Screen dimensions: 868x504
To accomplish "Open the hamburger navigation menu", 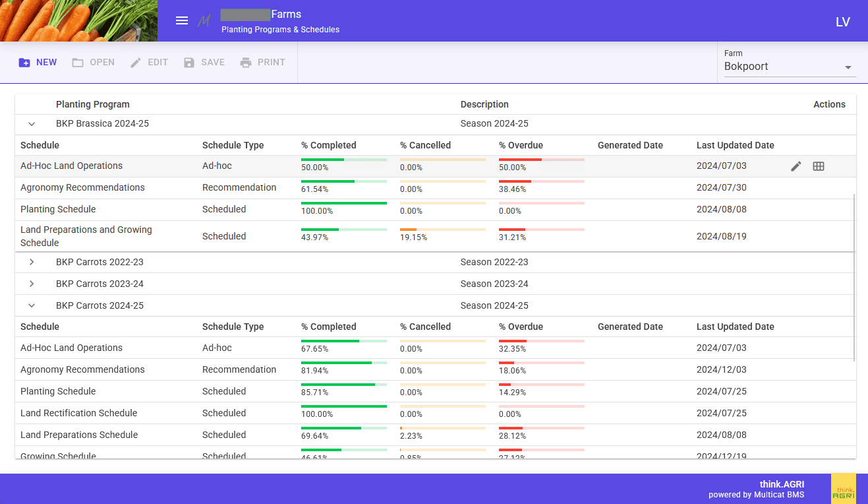I will [182, 21].
